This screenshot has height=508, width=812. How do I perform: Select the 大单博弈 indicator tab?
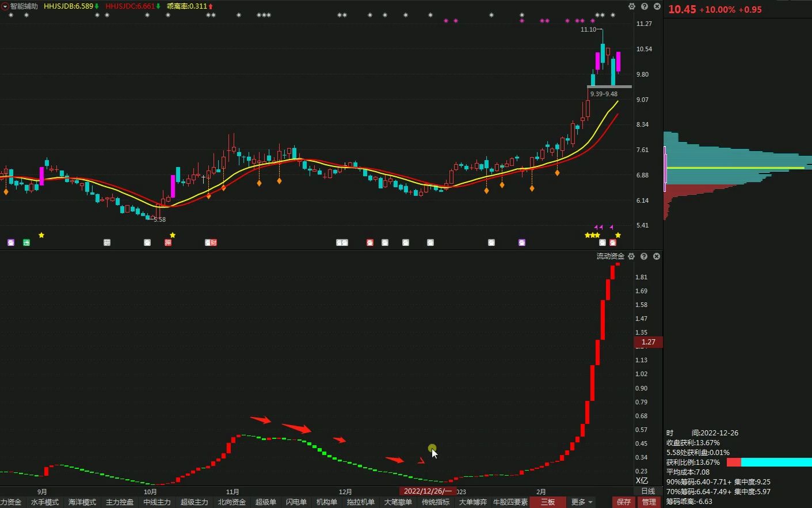[x=473, y=502]
